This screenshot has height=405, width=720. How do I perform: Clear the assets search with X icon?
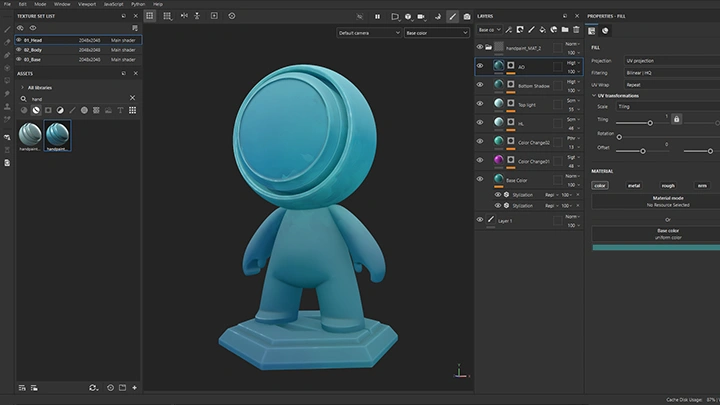click(x=132, y=98)
